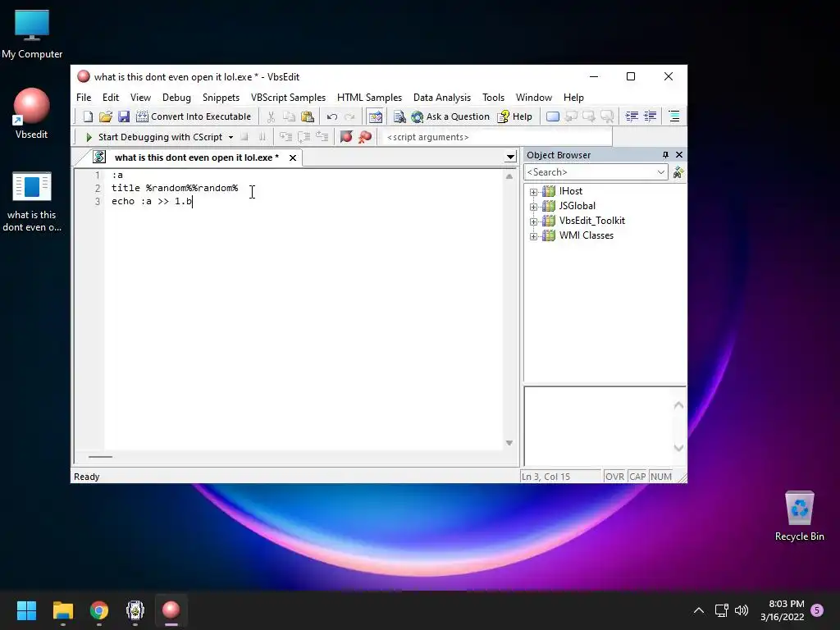This screenshot has height=630, width=840.
Task: Click the Pause debugging icon
Action: click(x=262, y=137)
